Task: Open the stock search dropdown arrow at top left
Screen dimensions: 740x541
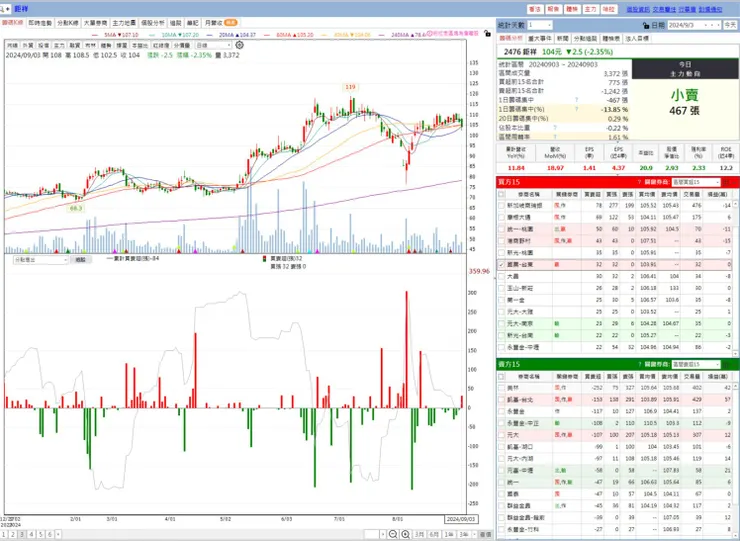Action: (8, 9)
